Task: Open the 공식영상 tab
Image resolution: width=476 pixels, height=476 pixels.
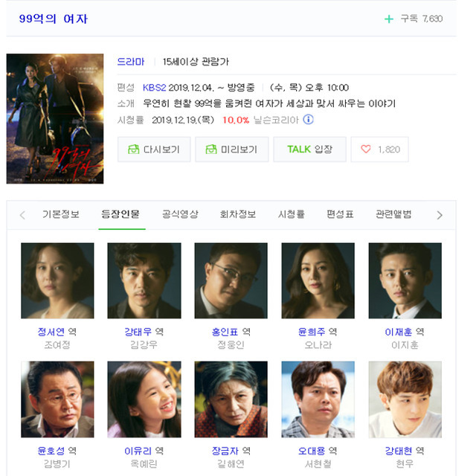Action: (180, 215)
